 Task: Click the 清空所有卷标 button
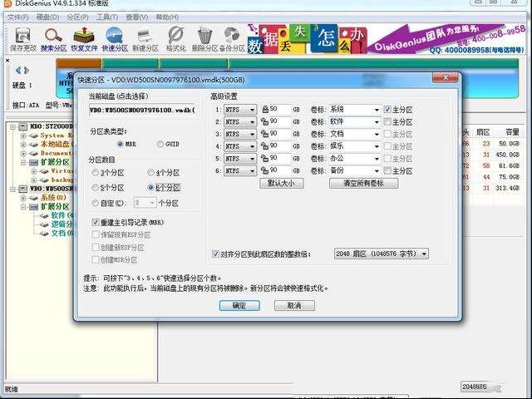[363, 183]
